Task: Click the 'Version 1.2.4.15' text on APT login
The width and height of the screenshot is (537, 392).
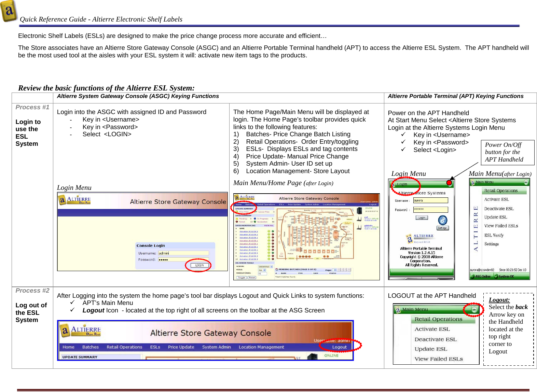Action: point(422,253)
